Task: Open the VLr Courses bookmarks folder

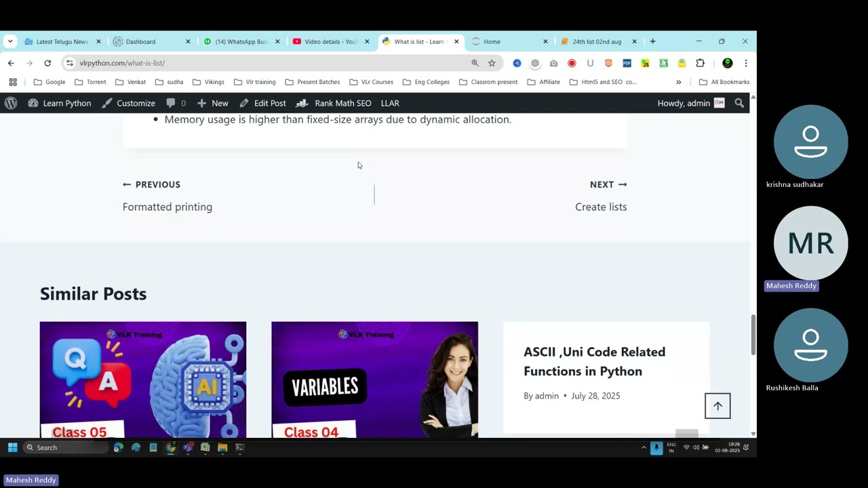Action: (371, 82)
